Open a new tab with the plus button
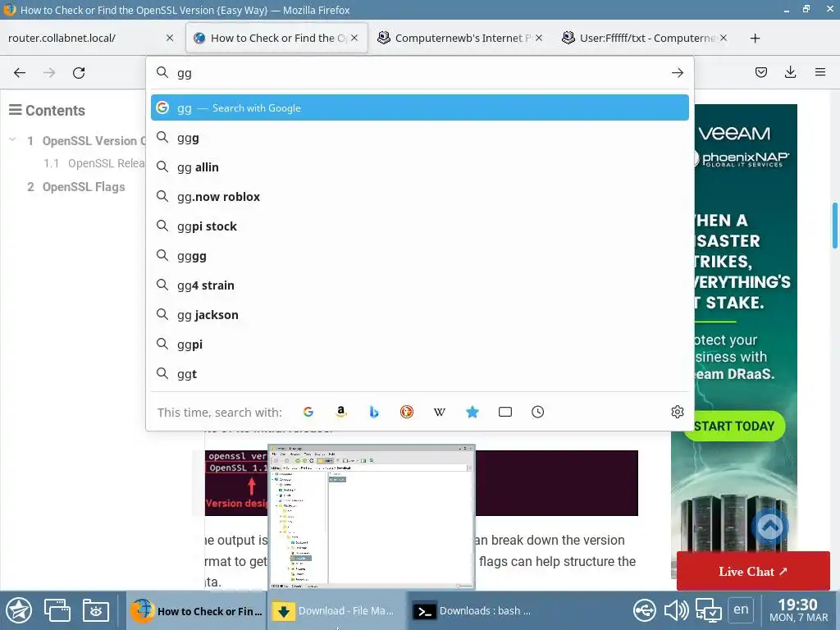The width and height of the screenshot is (840, 630). [755, 38]
